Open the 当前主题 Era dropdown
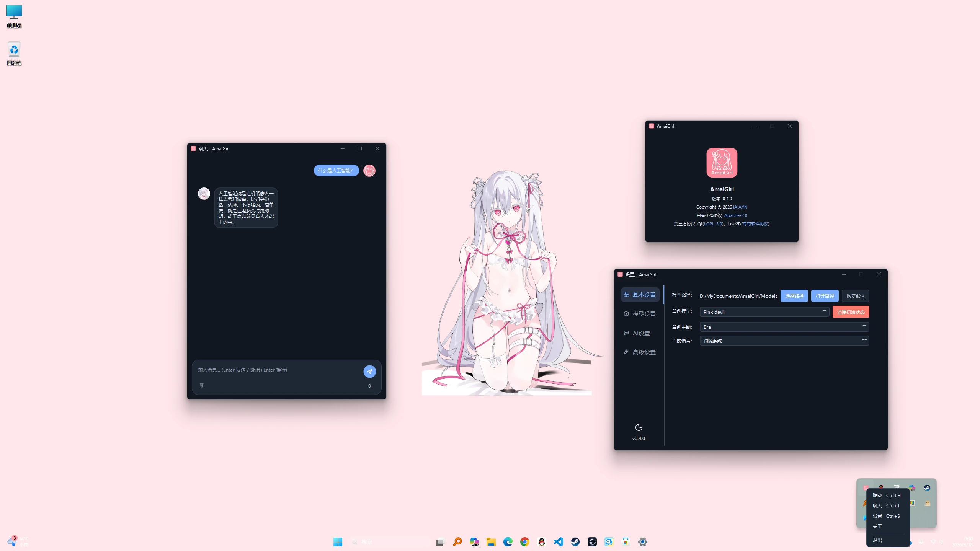Screen dimensions: 980x551 pos(784,327)
